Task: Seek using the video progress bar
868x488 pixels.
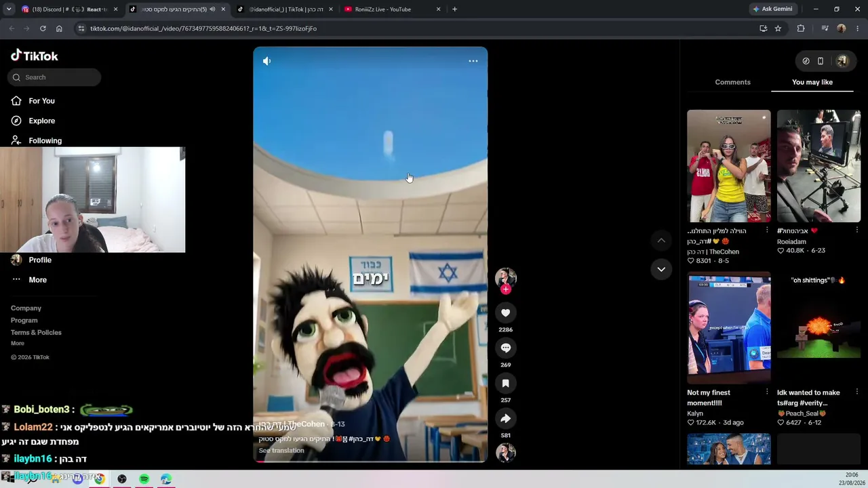Action: pos(370,461)
